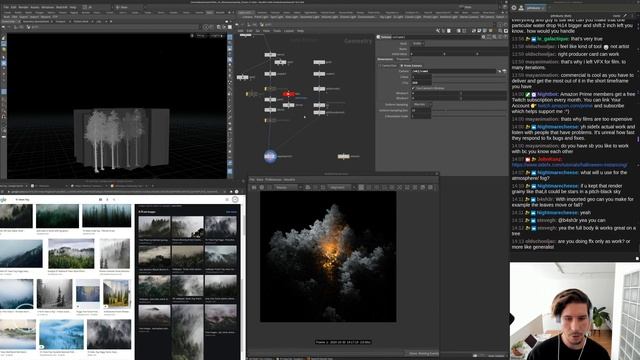The image size is (640, 360).
Task: Select the Spot Light shelf tool
Action: (276, 17)
